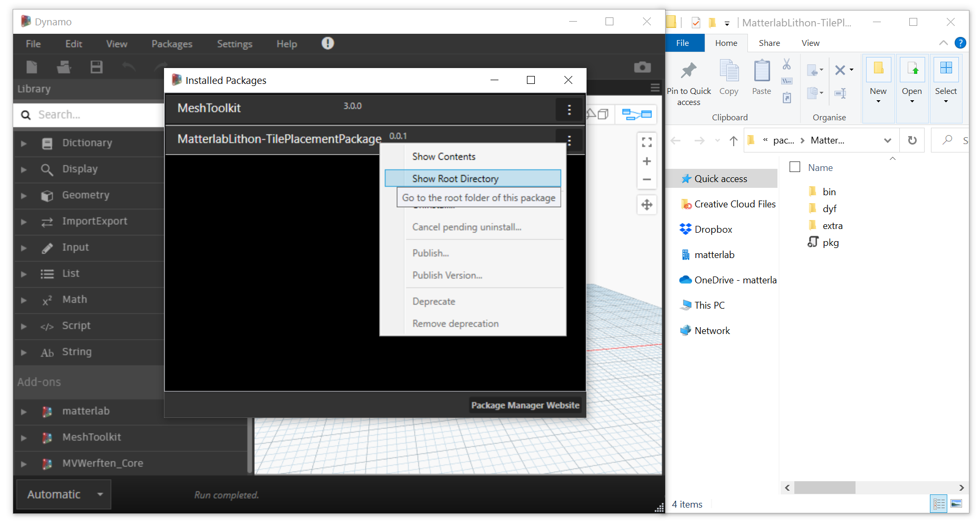Click the New file icon in Dynamo
This screenshot has width=980, height=525.
32,67
